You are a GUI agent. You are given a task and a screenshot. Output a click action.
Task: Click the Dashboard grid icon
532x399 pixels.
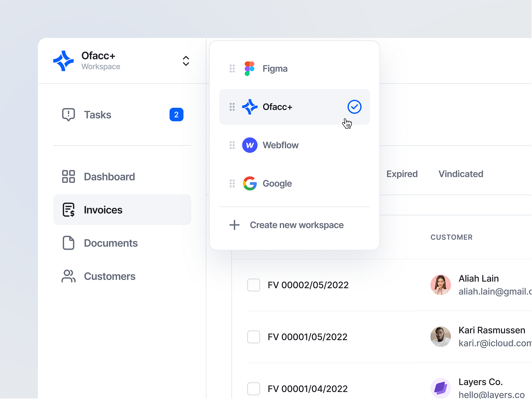[x=68, y=177]
